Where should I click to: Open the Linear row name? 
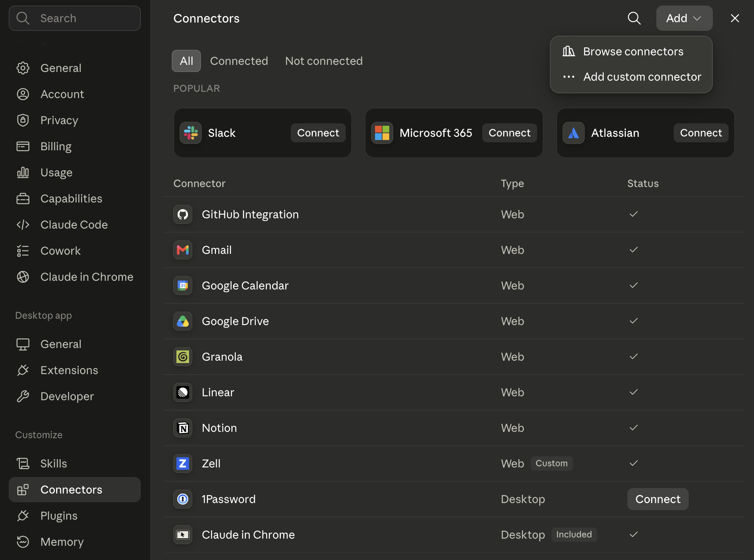[x=218, y=392]
